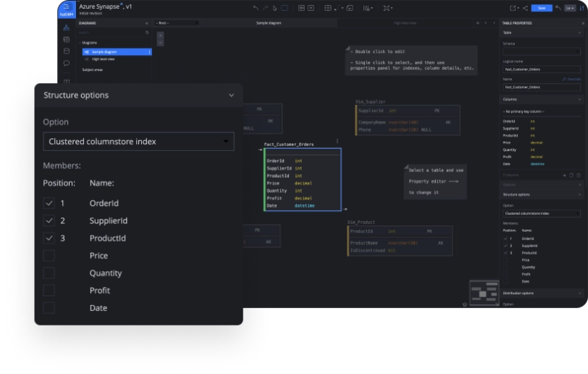Switch to the Sample diagram tab
The height and width of the screenshot is (374, 588).
click(269, 23)
